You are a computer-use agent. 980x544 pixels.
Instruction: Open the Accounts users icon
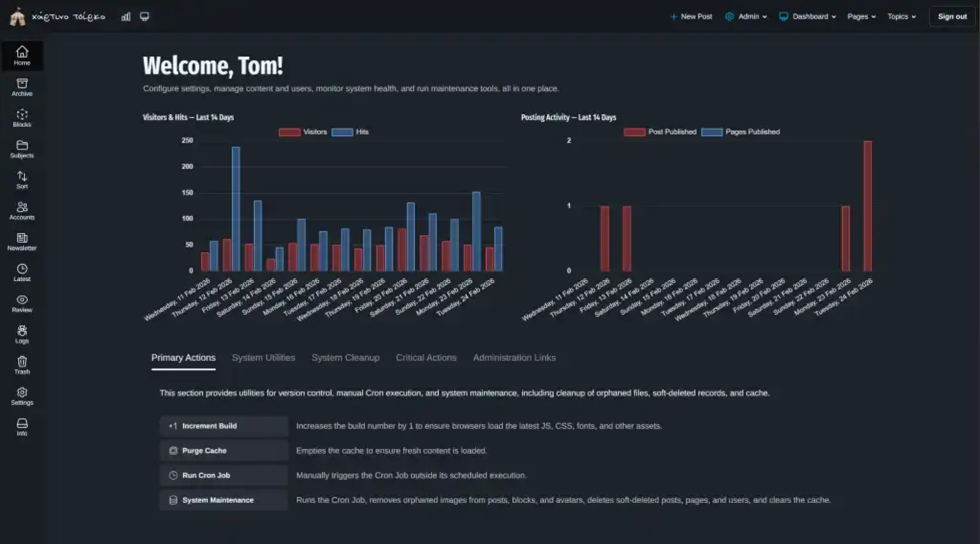pos(22,211)
